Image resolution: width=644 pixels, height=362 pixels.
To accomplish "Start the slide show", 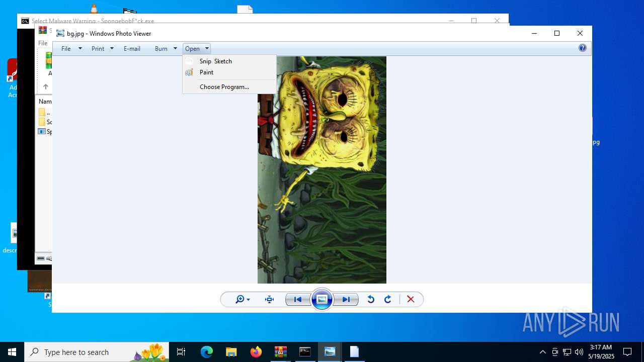I will coord(322,300).
